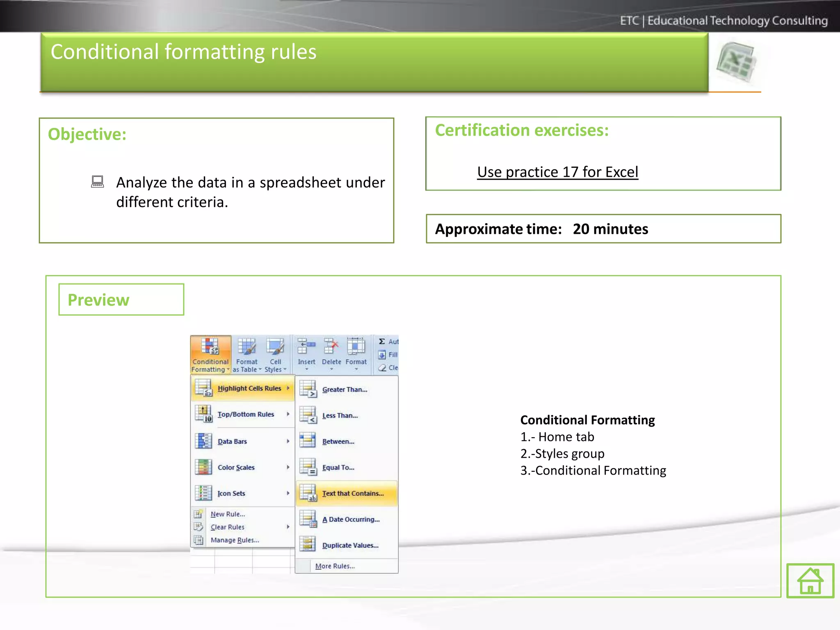This screenshot has height=630, width=840.
Task: Open More Rules... at submenu bottom
Action: click(x=347, y=566)
